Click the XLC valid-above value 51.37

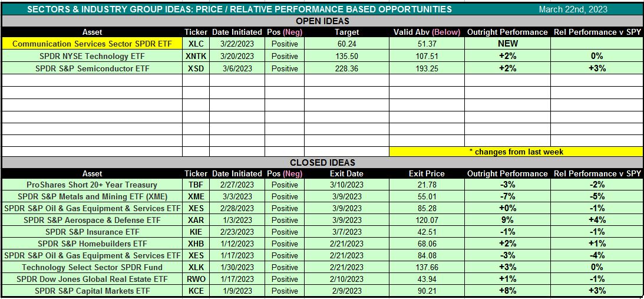coord(427,44)
